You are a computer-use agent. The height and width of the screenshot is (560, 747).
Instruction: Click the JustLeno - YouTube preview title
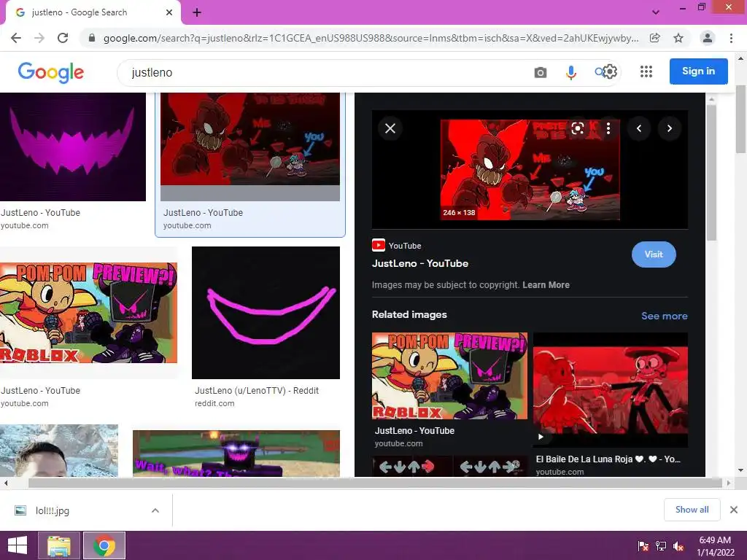420,263
